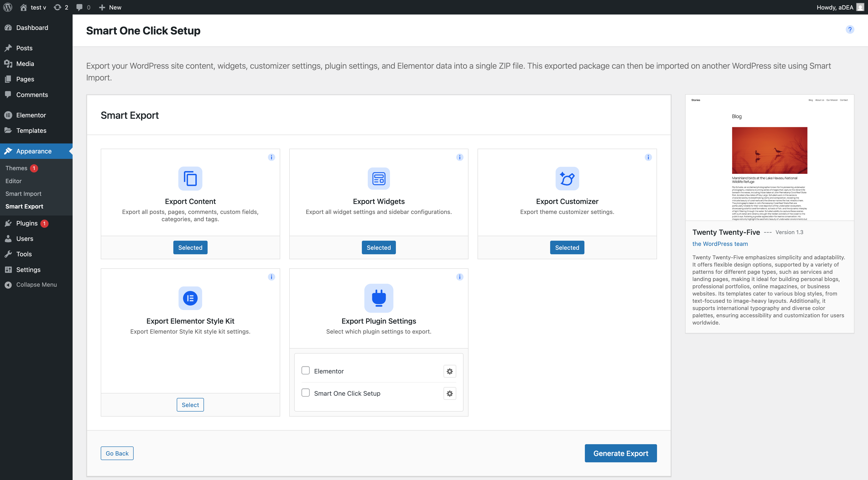Click the Generate Export button

click(x=620, y=453)
